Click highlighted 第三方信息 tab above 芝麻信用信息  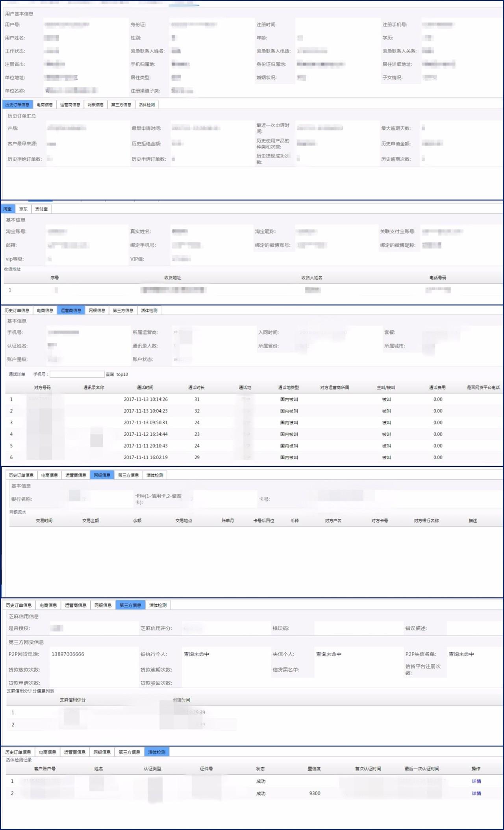click(x=130, y=605)
